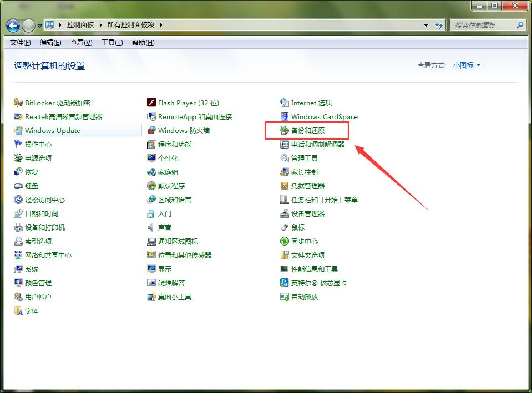Click the RemoteApp 和桌面连接 icon
532x393 pixels.
click(151, 116)
